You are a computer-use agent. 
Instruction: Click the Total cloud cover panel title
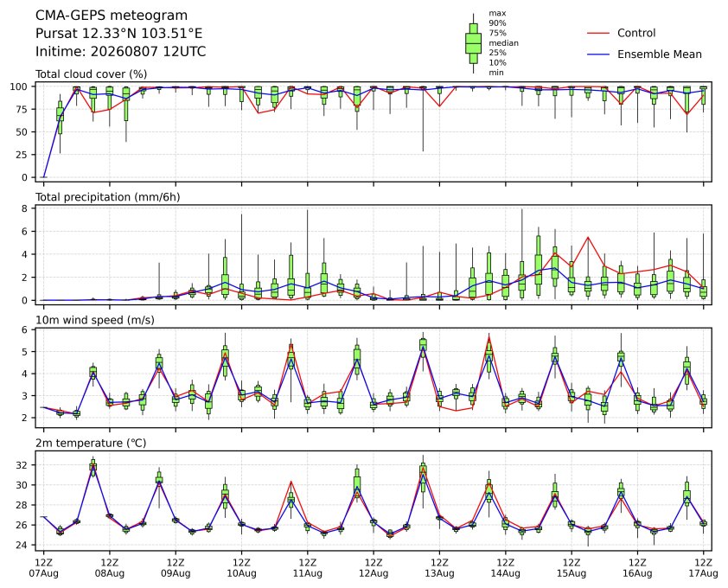(x=92, y=74)
